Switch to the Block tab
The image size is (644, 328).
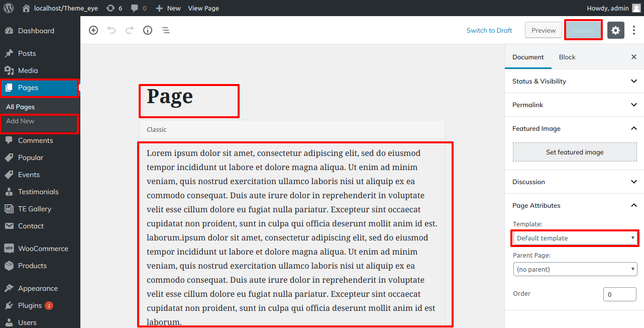click(567, 57)
